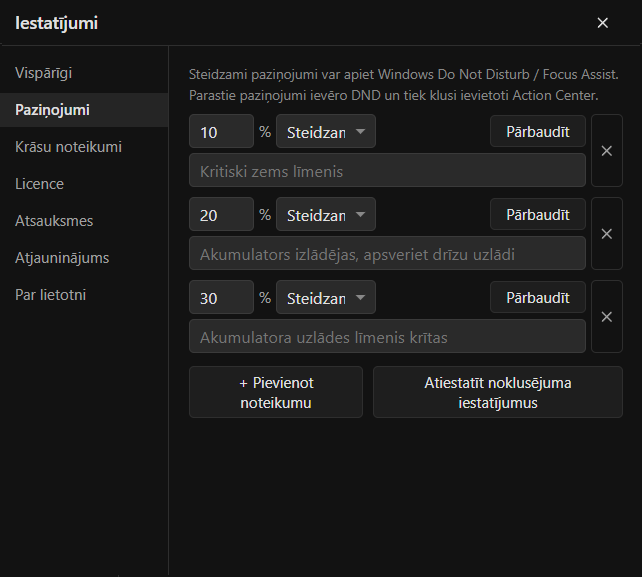Close the Iestatījumi settings dialog
Screen dimensions: 642x577
pyautogui.click(x=602, y=23)
